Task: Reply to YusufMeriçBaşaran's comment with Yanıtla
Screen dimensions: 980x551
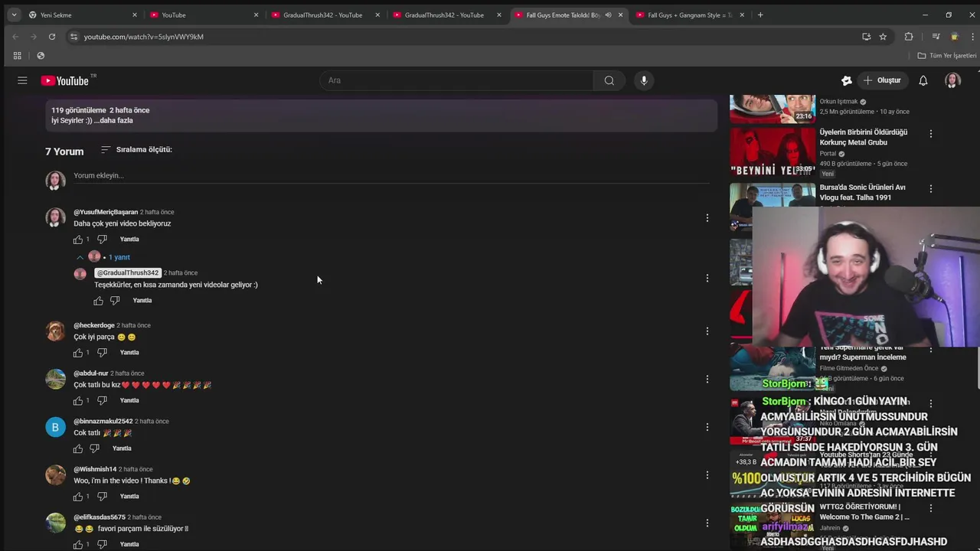Action: (129, 240)
